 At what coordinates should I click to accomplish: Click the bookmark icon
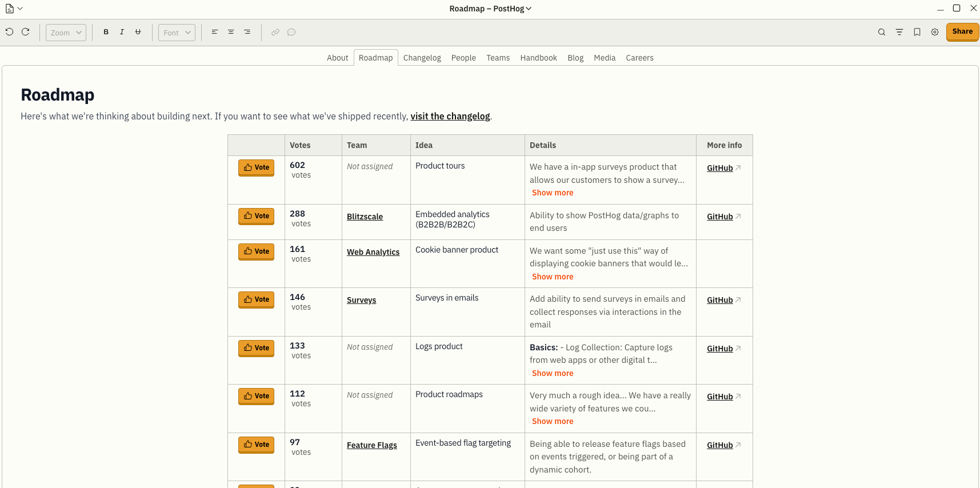pyautogui.click(x=917, y=32)
